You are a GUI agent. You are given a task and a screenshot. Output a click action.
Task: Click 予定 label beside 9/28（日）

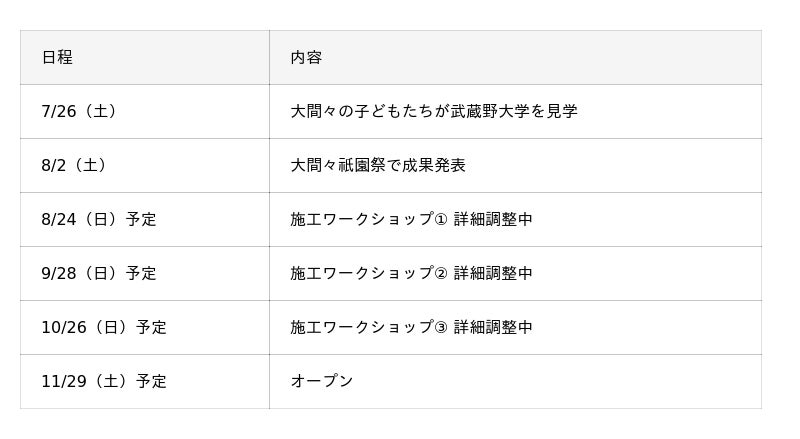click(141, 274)
